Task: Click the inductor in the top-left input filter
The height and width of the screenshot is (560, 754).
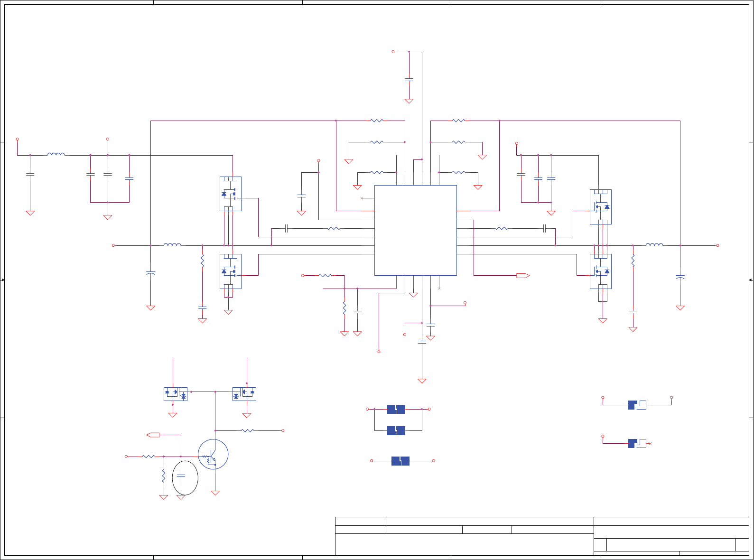Action: tap(56, 154)
